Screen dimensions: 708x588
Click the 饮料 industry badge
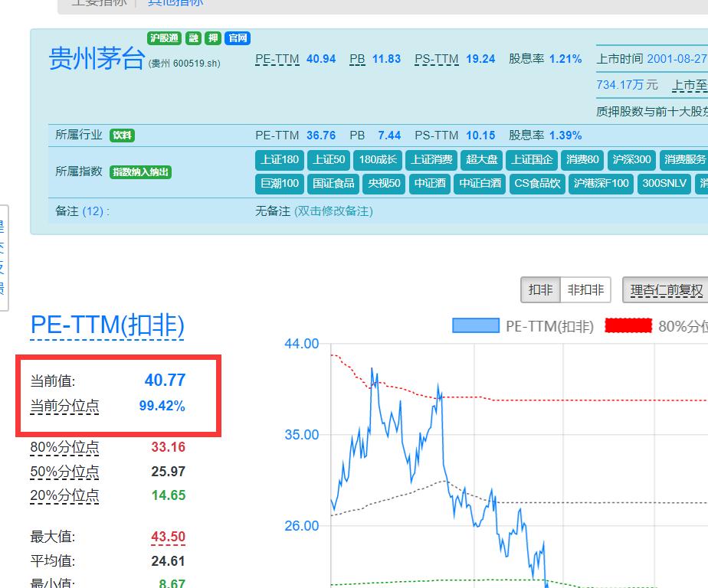[123, 136]
